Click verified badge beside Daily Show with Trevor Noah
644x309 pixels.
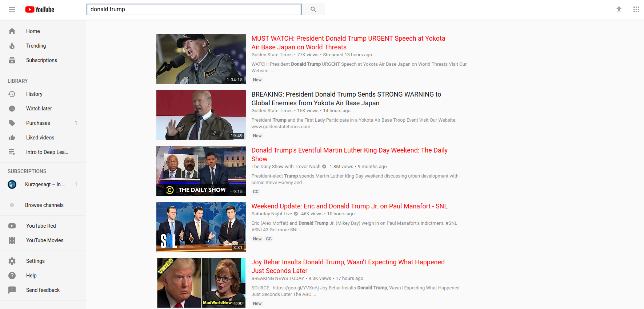point(324,167)
